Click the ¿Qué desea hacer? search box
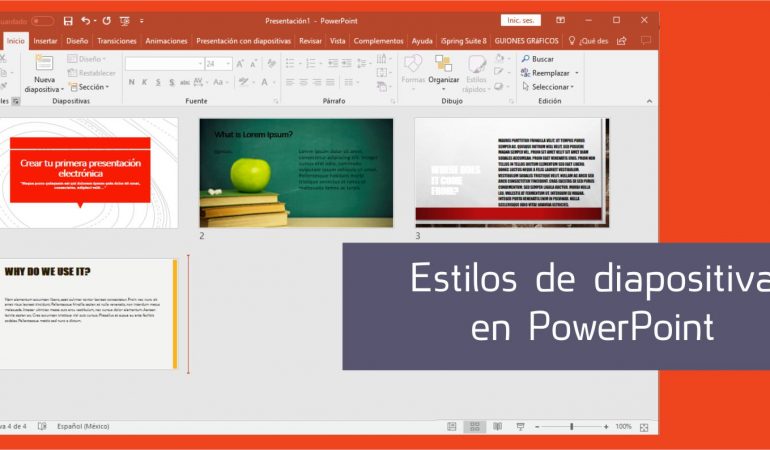This screenshot has width=770, height=450. pos(589,41)
